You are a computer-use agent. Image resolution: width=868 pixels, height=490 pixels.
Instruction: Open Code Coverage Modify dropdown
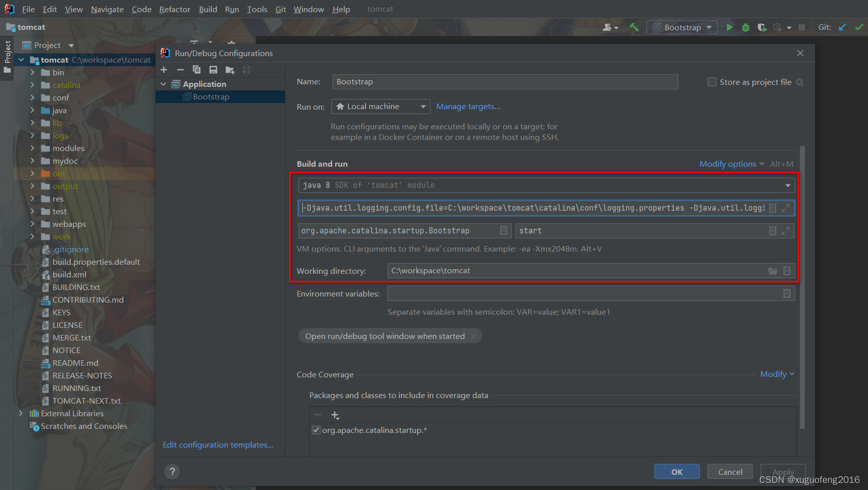point(778,374)
